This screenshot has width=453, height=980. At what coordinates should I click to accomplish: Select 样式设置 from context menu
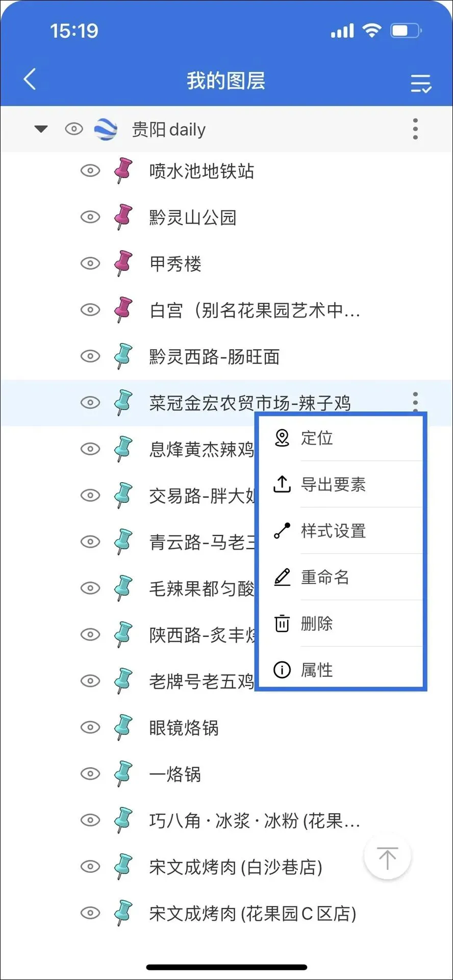(333, 531)
